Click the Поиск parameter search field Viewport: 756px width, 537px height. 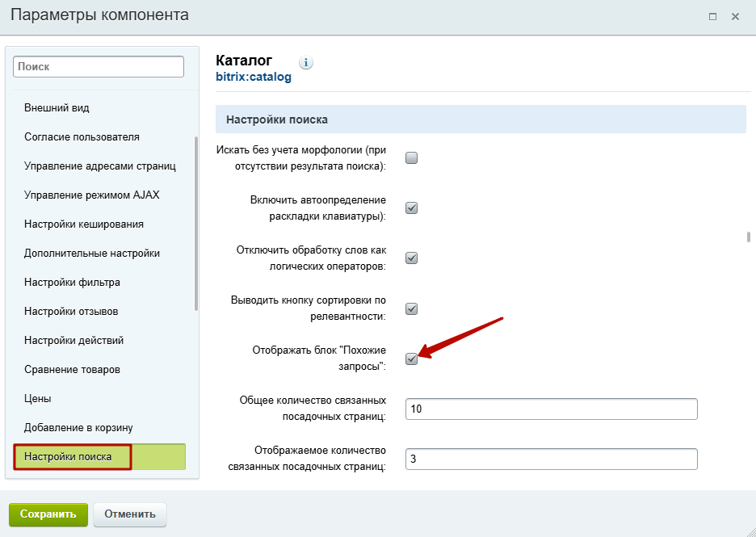click(99, 66)
